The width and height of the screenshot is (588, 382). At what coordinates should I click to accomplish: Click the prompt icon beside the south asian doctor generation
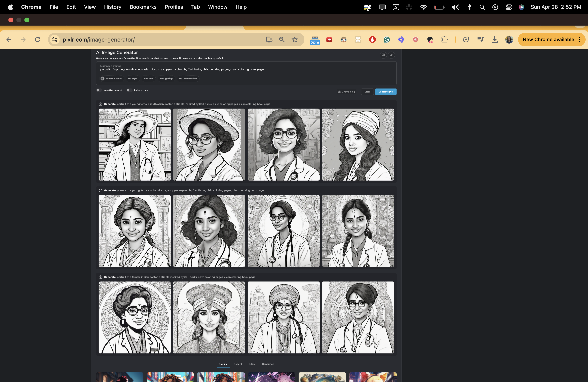[101, 104]
